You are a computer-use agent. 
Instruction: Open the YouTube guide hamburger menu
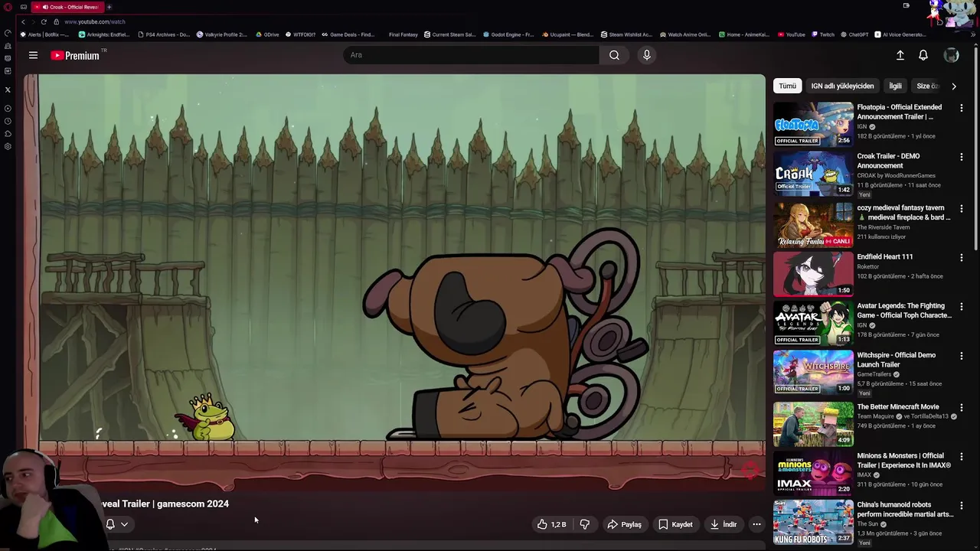(x=33, y=55)
